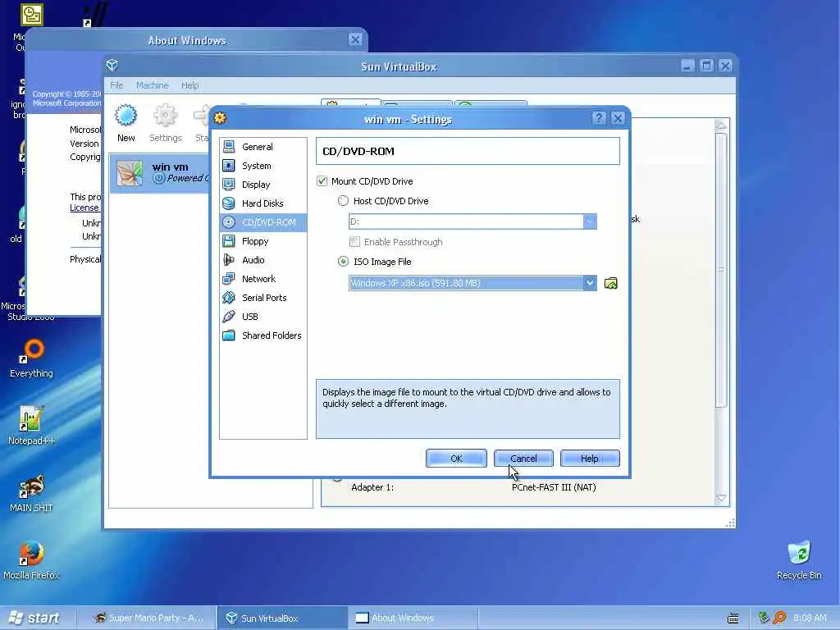Select the win vm machine thumbnail

pyautogui.click(x=130, y=173)
